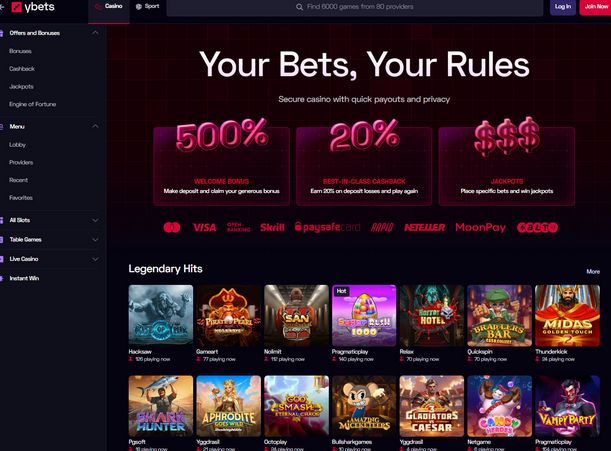Viewport: 611px width, 451px height.
Task: Click the Log In button
Action: (563, 7)
